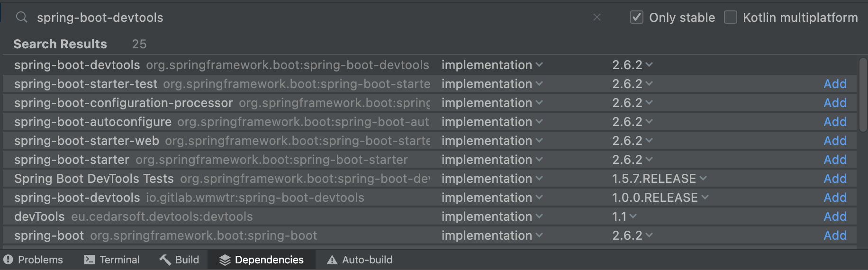Screen dimensions: 868x270
Task: Click the Dependencies layers icon
Action: 225,260
